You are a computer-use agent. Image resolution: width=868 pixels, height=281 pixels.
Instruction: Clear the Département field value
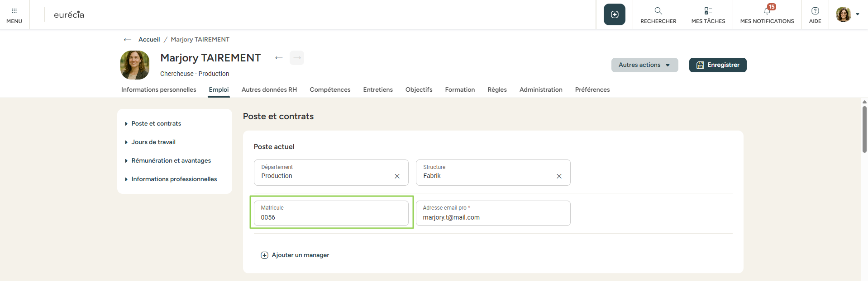pos(397,176)
